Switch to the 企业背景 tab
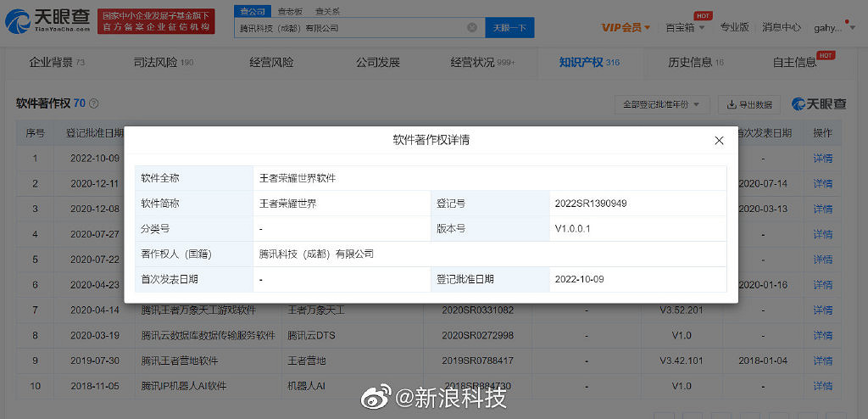 pos(57,63)
